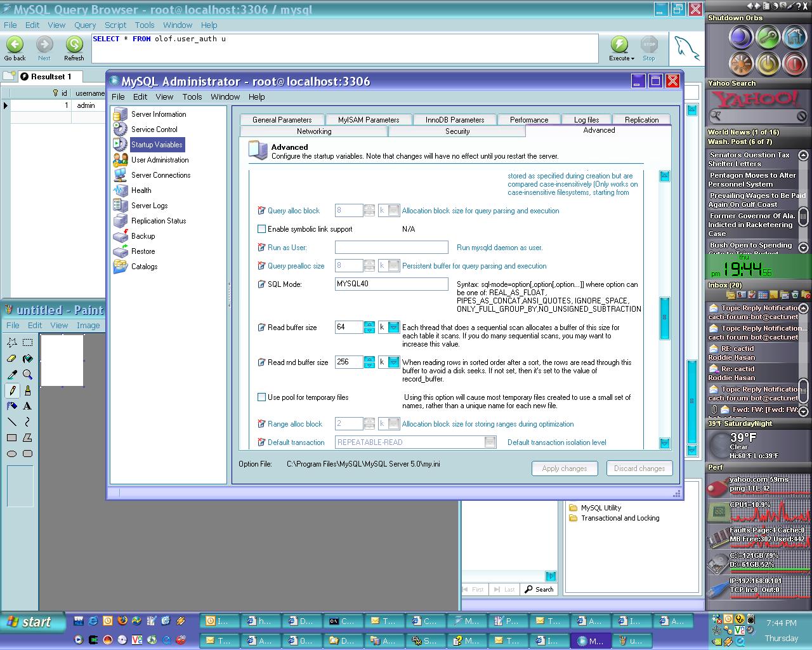Image resolution: width=812 pixels, height=650 pixels.
Task: Adjust Read rnd buffer size spinner
Action: click(369, 362)
